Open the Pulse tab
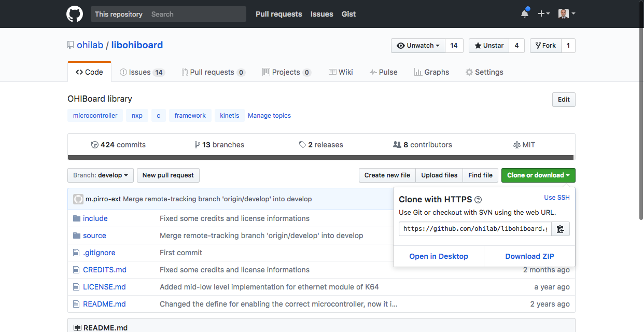 point(383,72)
